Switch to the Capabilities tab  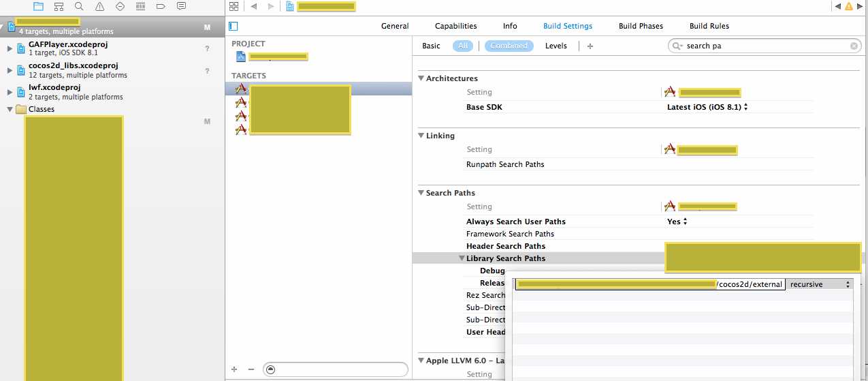tap(456, 26)
